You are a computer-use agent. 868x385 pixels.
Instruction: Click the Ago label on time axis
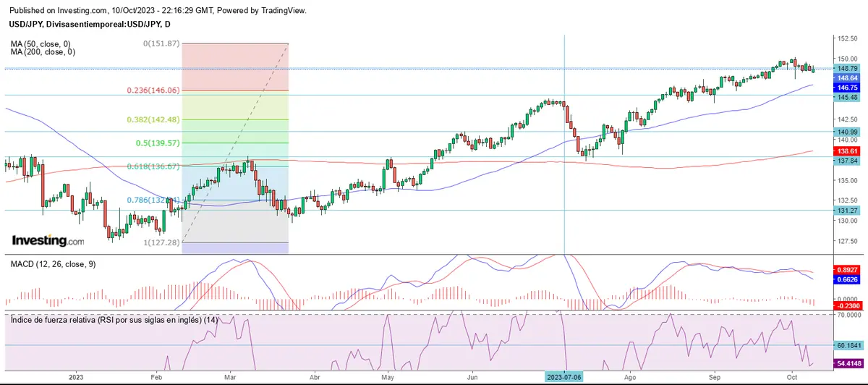[x=630, y=378]
